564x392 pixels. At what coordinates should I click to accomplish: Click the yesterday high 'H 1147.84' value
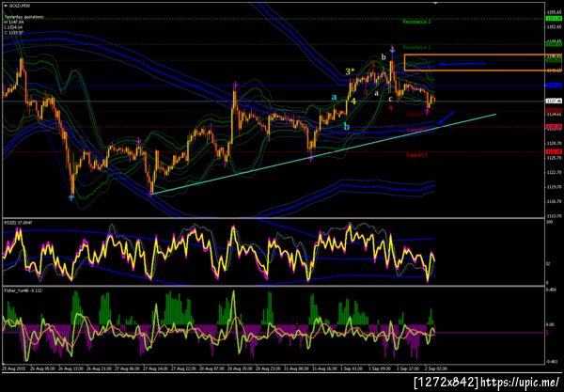tap(14, 22)
